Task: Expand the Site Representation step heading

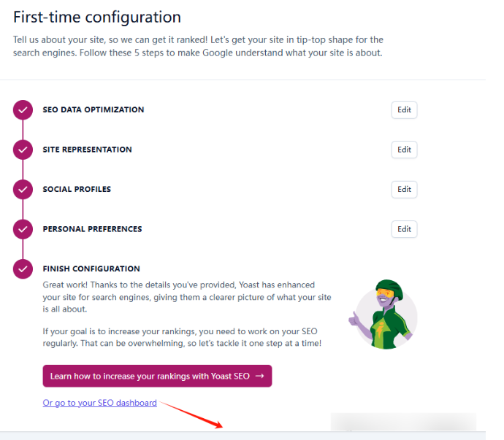Action: (88, 150)
